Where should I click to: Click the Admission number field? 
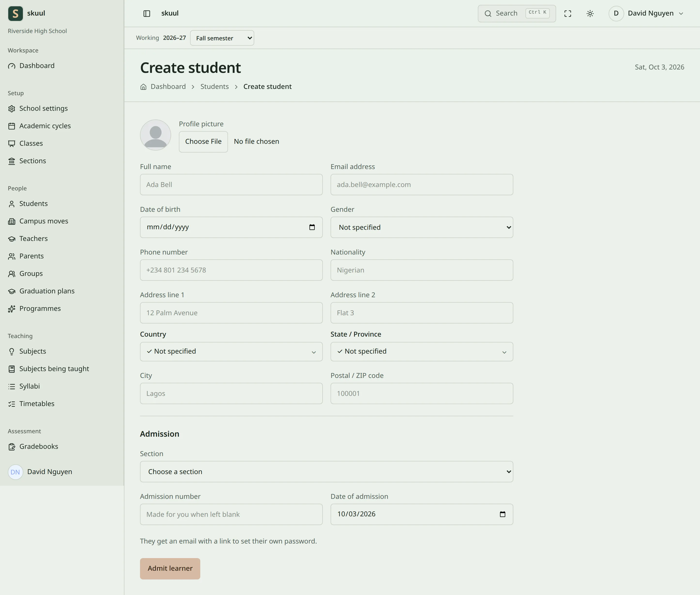click(231, 514)
